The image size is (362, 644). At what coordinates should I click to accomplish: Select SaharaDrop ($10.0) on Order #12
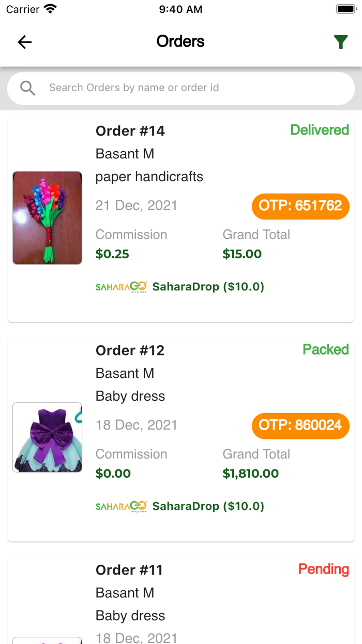pos(208,506)
